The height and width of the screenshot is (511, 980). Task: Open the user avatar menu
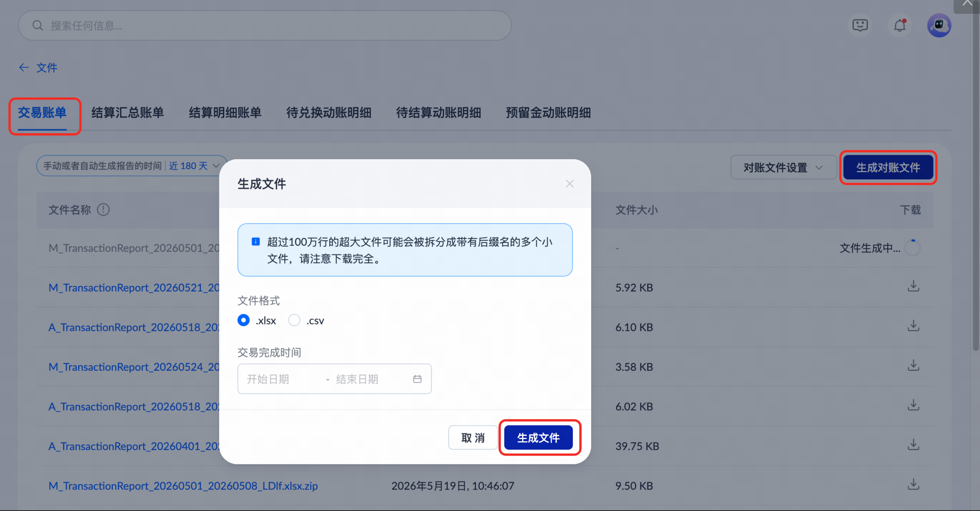(939, 26)
